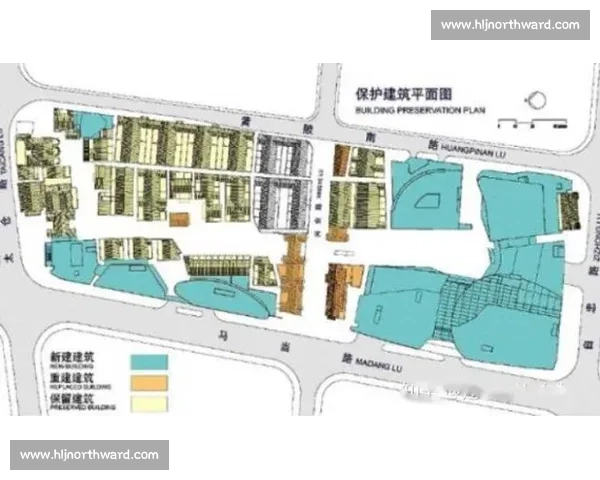Click the HUANGPINAN LU road label
Screen dimensions: 600x480
click(x=473, y=150)
